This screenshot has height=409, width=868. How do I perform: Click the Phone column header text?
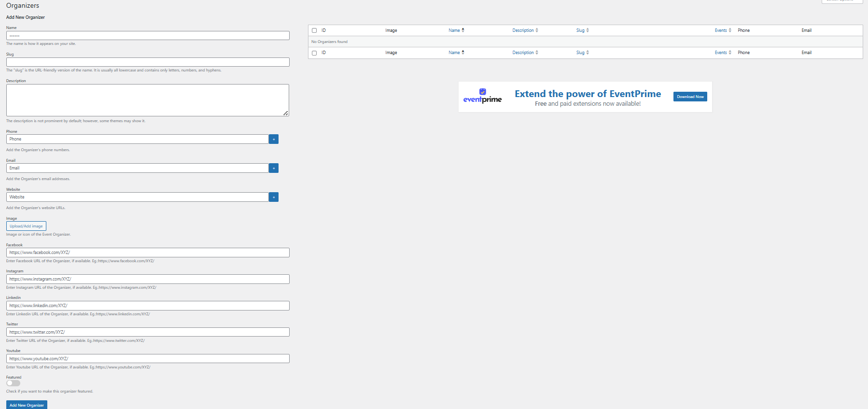point(743,30)
